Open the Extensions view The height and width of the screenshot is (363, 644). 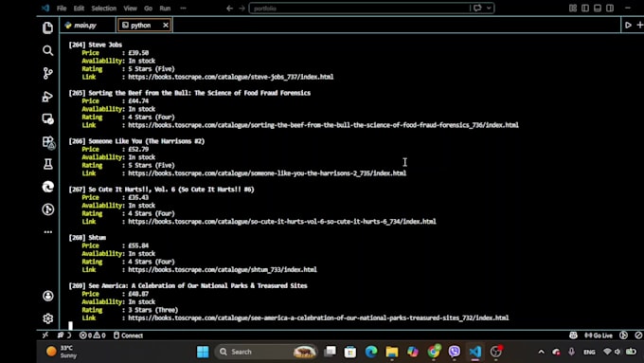[48, 142]
